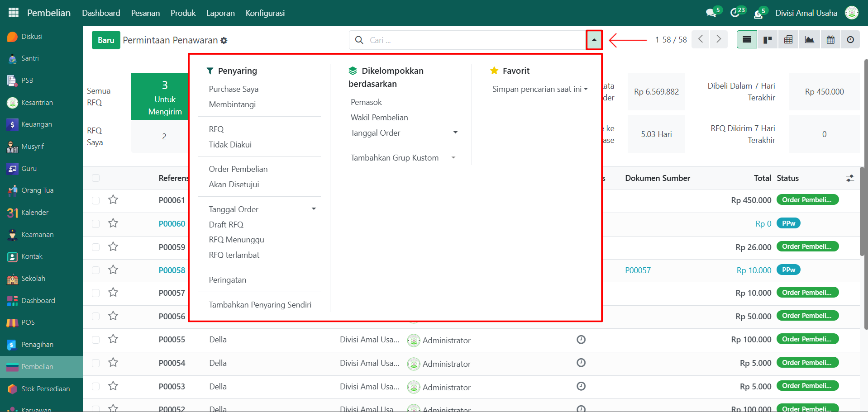868x412 pixels.
Task: Collapse the search options dropdown toggle
Action: 594,40
